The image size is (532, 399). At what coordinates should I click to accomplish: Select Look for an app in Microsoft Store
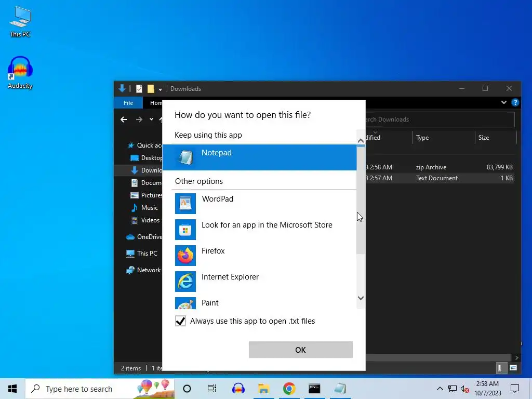coord(260,229)
